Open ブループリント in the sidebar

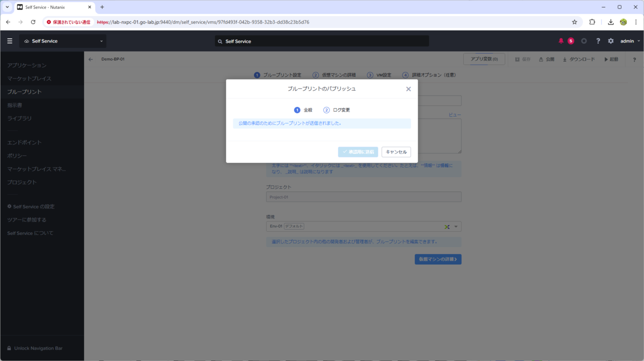pyautogui.click(x=24, y=92)
